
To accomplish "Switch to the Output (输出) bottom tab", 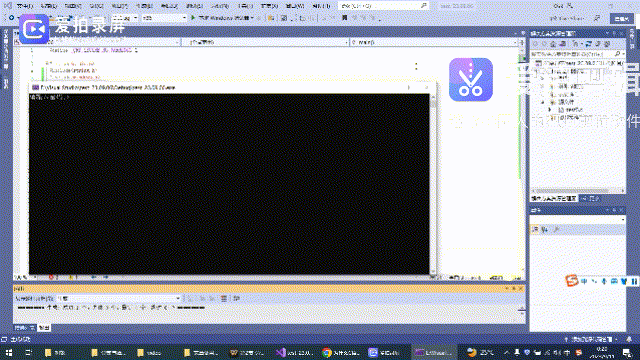I will [44, 327].
